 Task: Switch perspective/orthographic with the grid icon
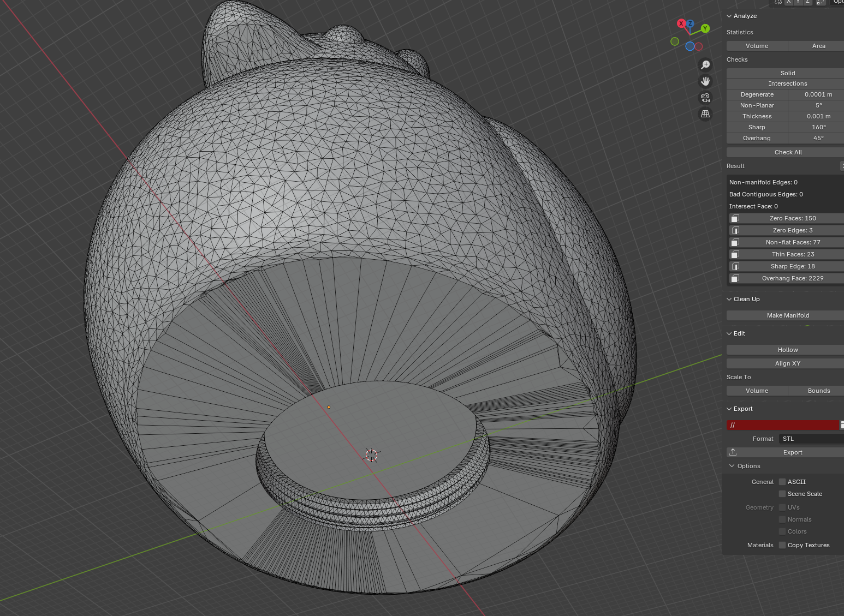click(x=705, y=114)
